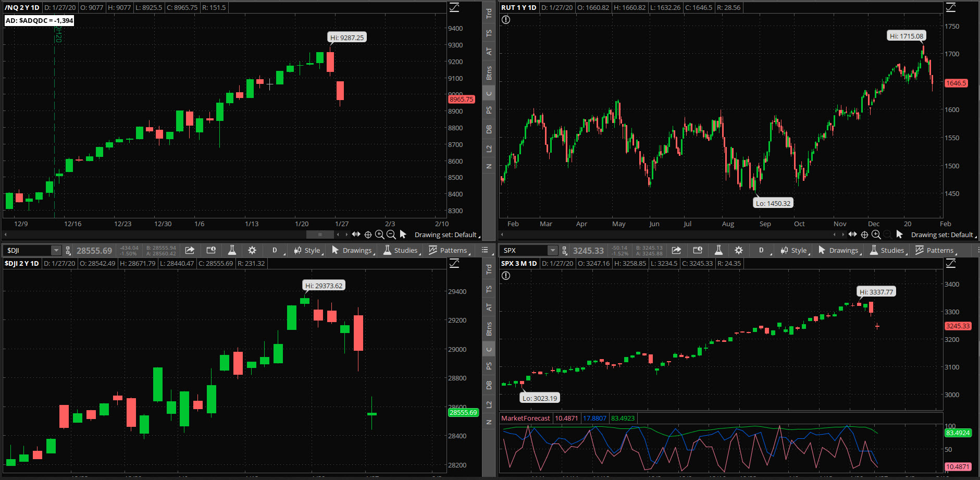Click scroll right arrow under RUT chart
980x480 pixels.
[x=842, y=235]
